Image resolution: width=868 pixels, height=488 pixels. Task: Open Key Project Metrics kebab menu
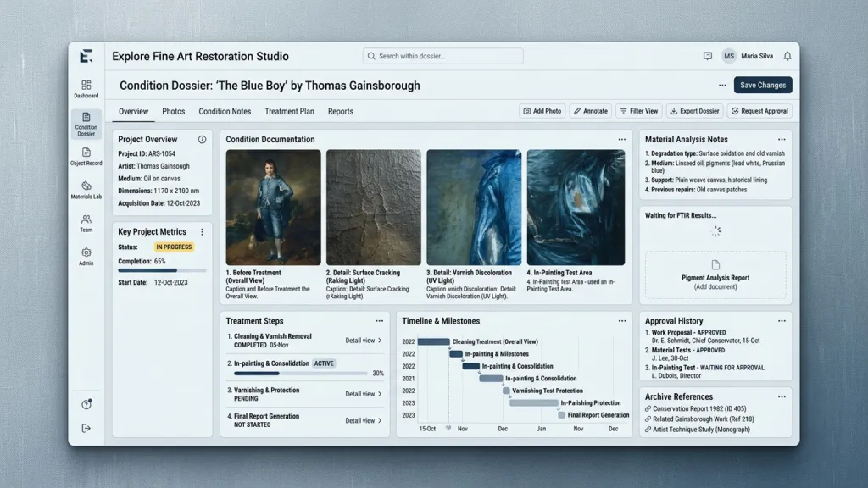(x=202, y=232)
